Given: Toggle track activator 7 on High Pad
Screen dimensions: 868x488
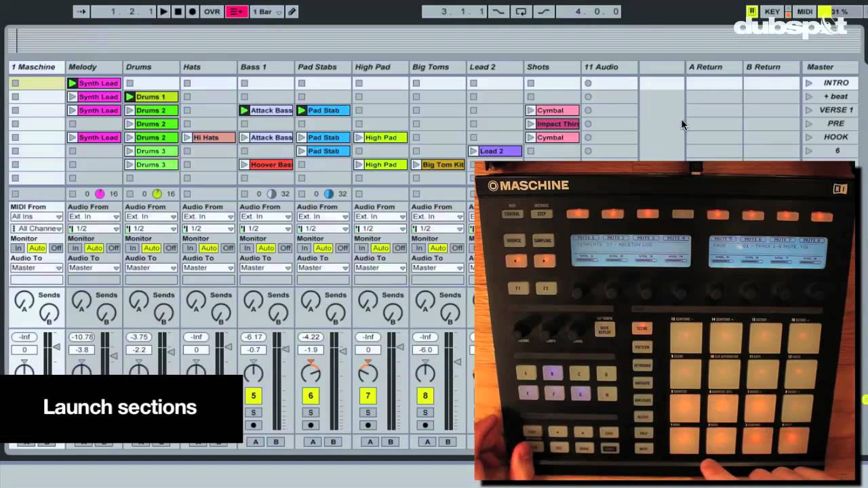Looking at the screenshot, I should tap(368, 396).
